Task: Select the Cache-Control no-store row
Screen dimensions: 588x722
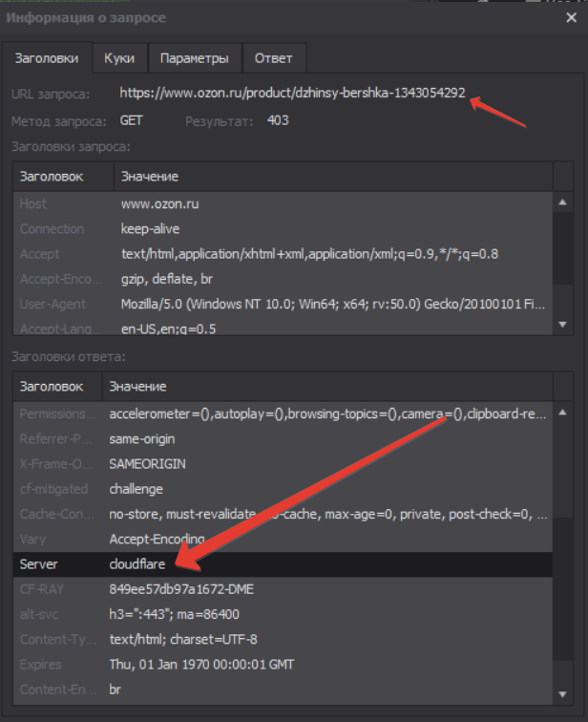Action: click(283, 514)
